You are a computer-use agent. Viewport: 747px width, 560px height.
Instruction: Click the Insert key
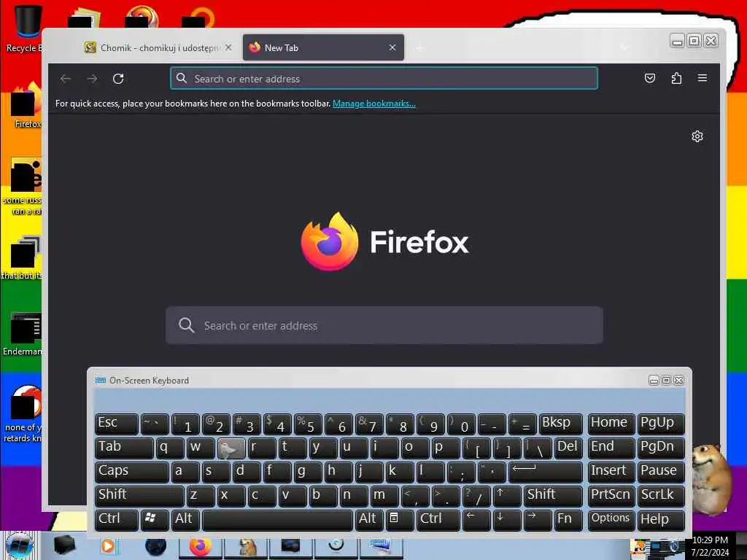click(x=611, y=472)
